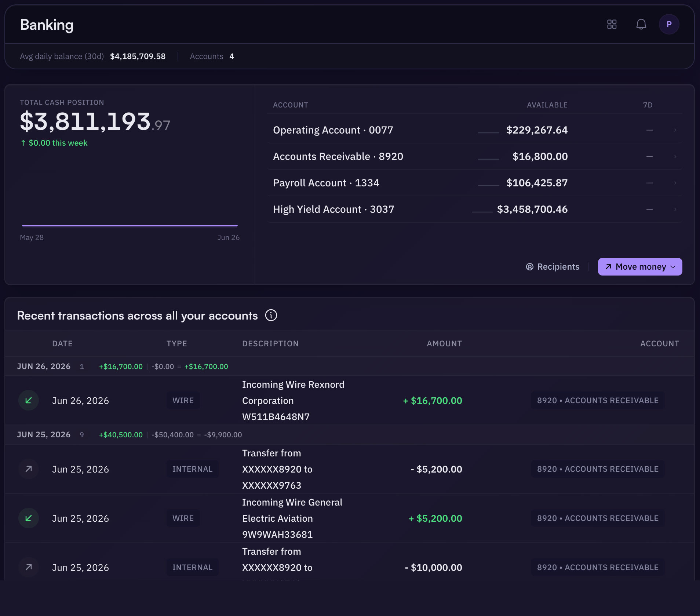Click the + $16,700.00 amount
The height and width of the screenshot is (616, 700).
coord(433,400)
